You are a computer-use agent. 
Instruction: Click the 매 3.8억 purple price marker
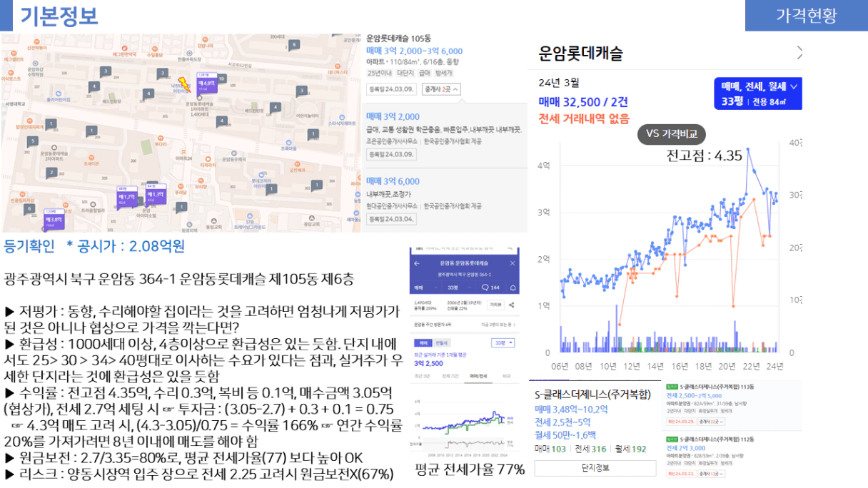54,220
